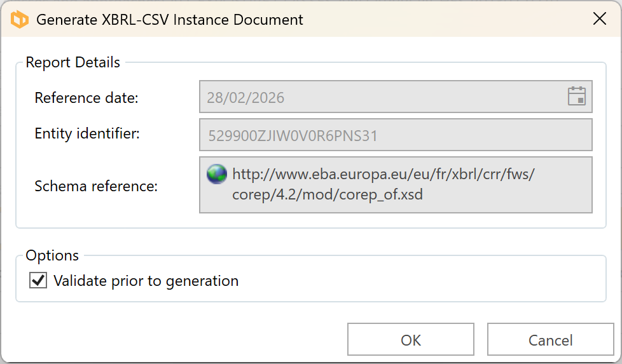
Task: Click the Entity identifier field 529900ZJIW0V0R6PNS31
Action: click(396, 135)
